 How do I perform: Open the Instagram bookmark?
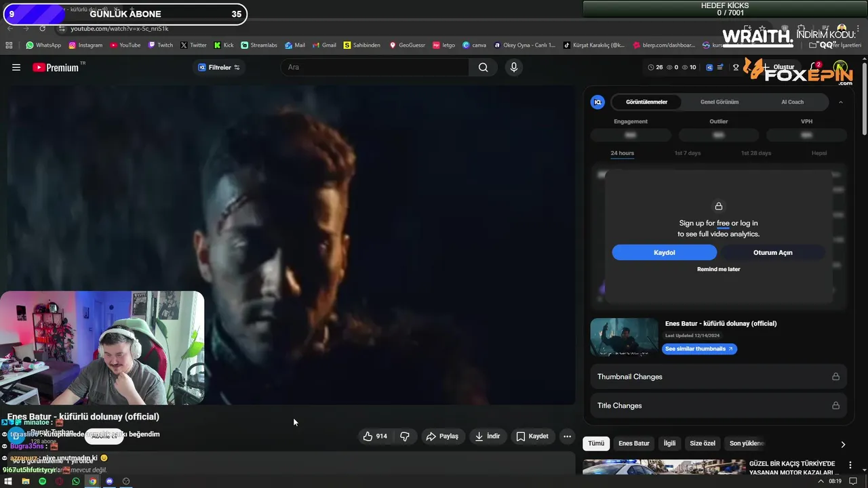click(85, 45)
